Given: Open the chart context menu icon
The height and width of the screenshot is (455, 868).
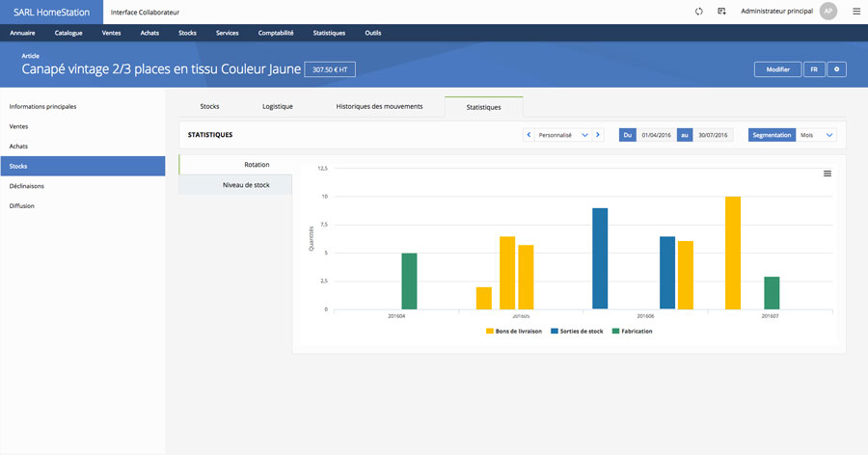Looking at the screenshot, I should tap(827, 174).
